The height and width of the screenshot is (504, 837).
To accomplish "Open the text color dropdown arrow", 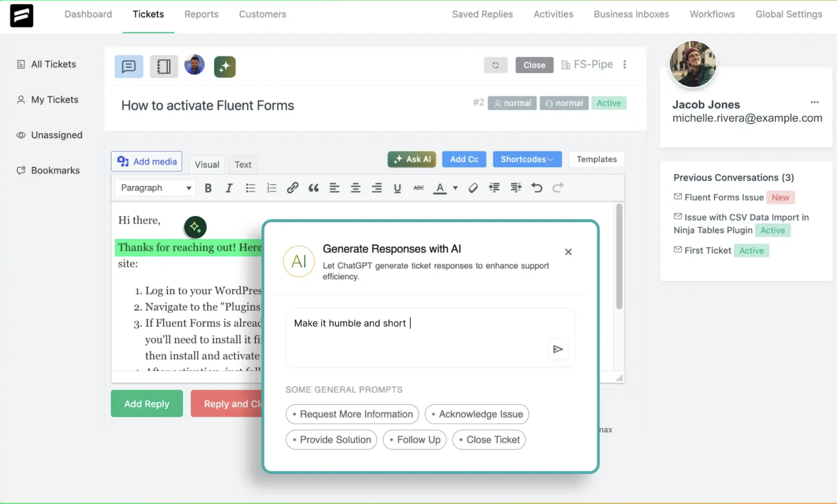I will tap(455, 188).
